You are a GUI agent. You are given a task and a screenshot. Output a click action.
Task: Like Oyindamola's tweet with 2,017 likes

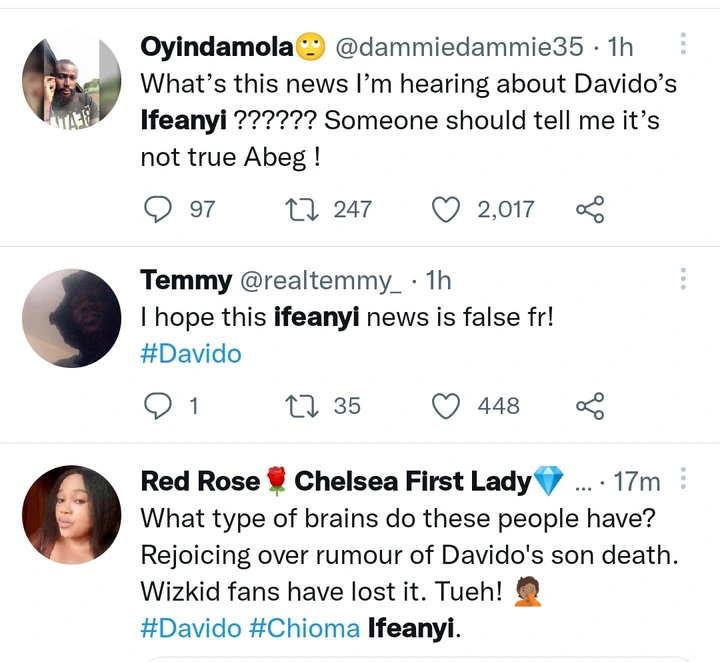[x=445, y=209]
